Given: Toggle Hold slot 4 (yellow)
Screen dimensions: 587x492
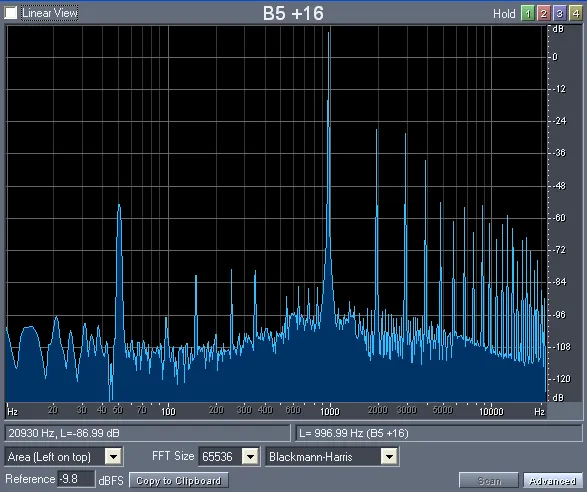Looking at the screenshot, I should coord(575,14).
